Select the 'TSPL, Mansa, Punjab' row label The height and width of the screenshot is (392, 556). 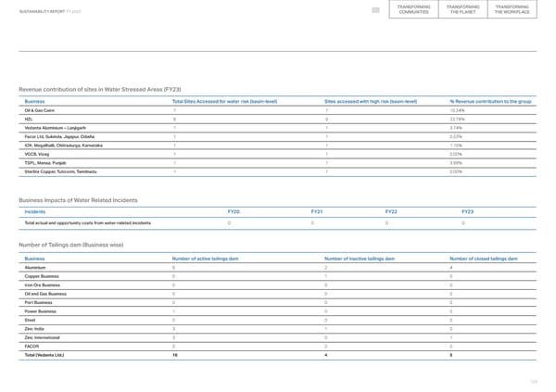pos(45,163)
